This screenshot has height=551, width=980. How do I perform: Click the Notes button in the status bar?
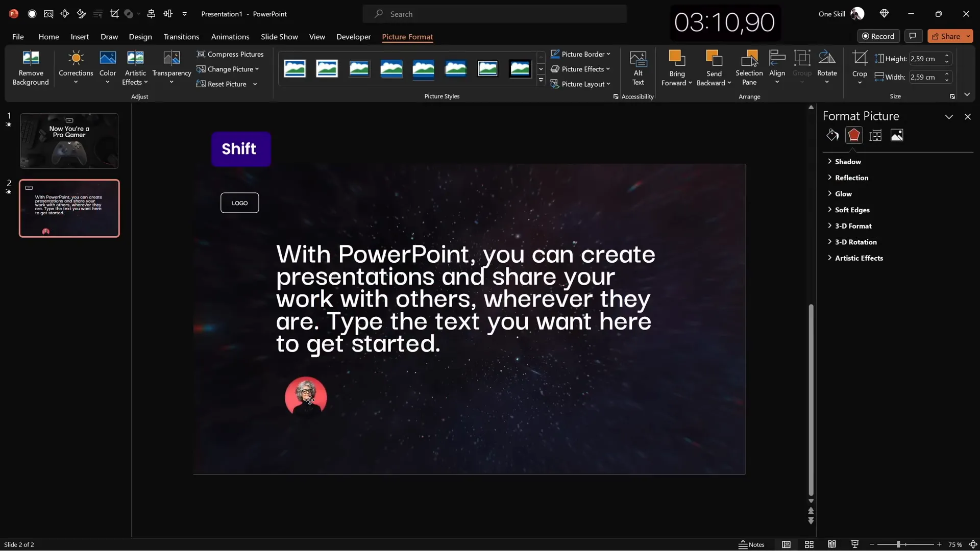(752, 544)
